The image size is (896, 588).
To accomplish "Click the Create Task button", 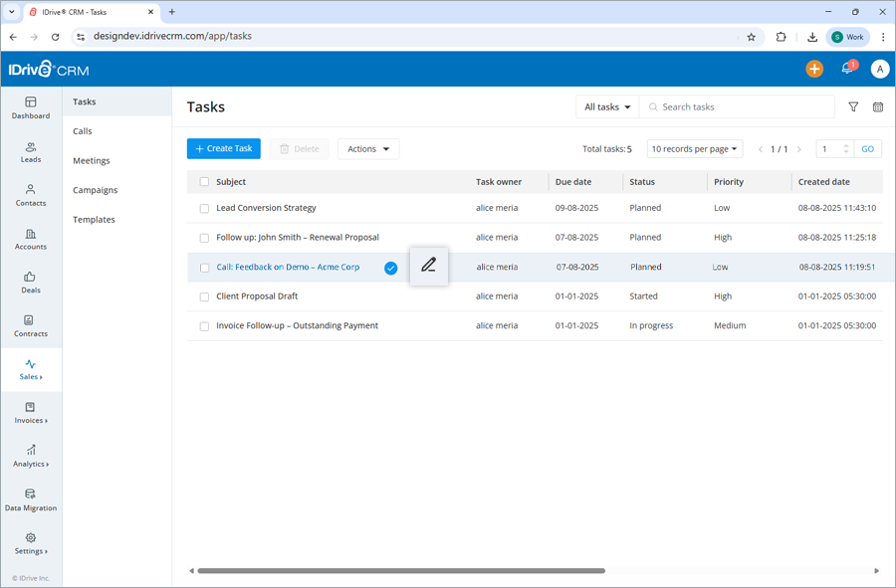I will pos(223,148).
